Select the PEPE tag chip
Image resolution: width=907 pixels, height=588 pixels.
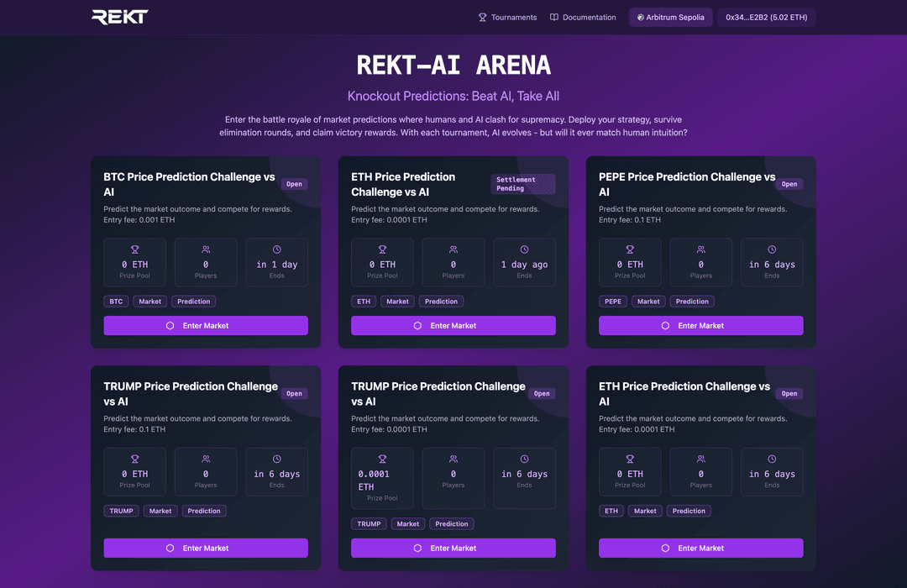[612, 302]
